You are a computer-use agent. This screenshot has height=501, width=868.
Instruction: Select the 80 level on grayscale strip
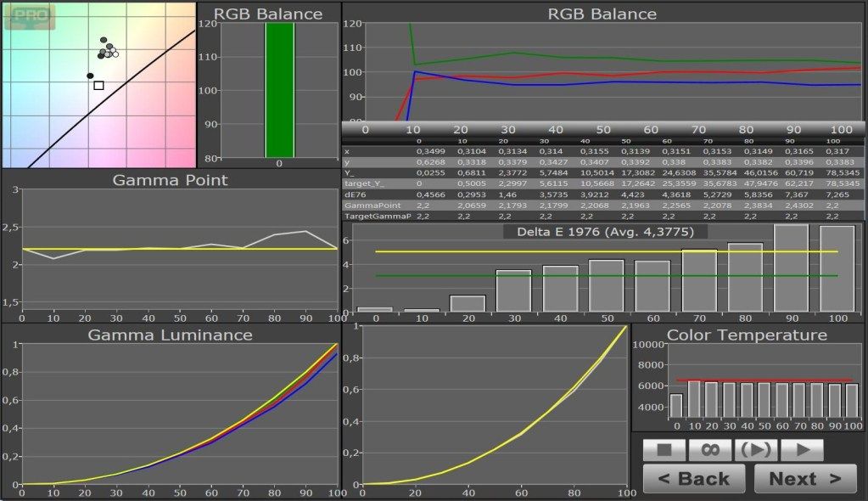746,129
